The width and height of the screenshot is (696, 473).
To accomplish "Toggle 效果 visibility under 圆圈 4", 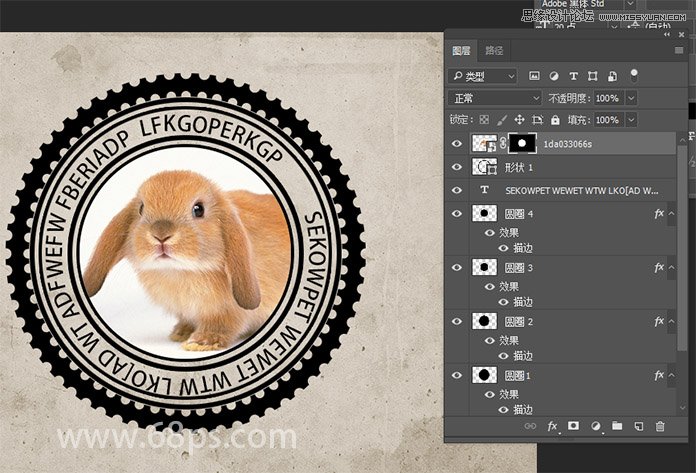I will click(490, 233).
